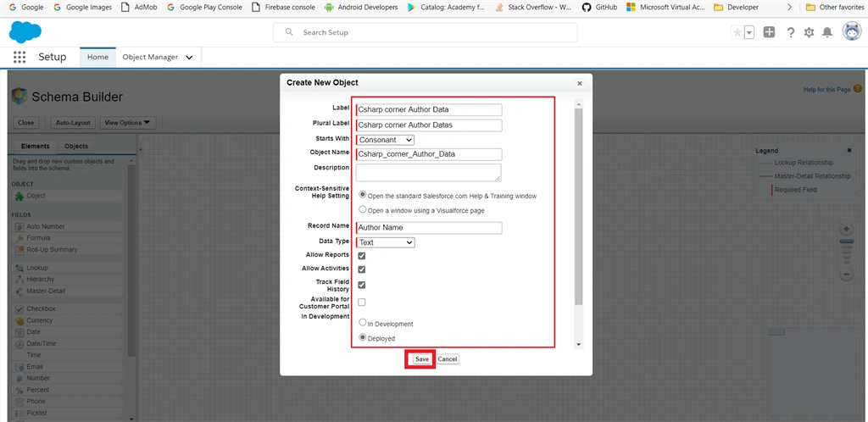Click into the Record Name field
Screen dimensions: 868x422
point(429,227)
